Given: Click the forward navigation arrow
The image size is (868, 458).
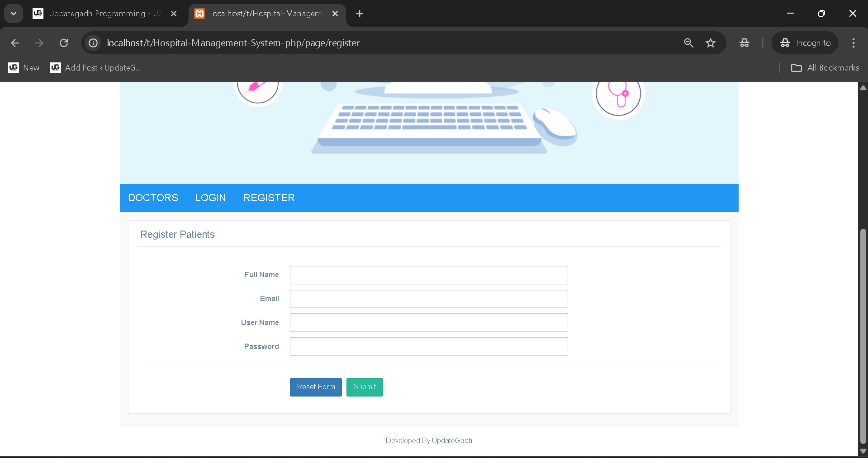Looking at the screenshot, I should point(39,43).
